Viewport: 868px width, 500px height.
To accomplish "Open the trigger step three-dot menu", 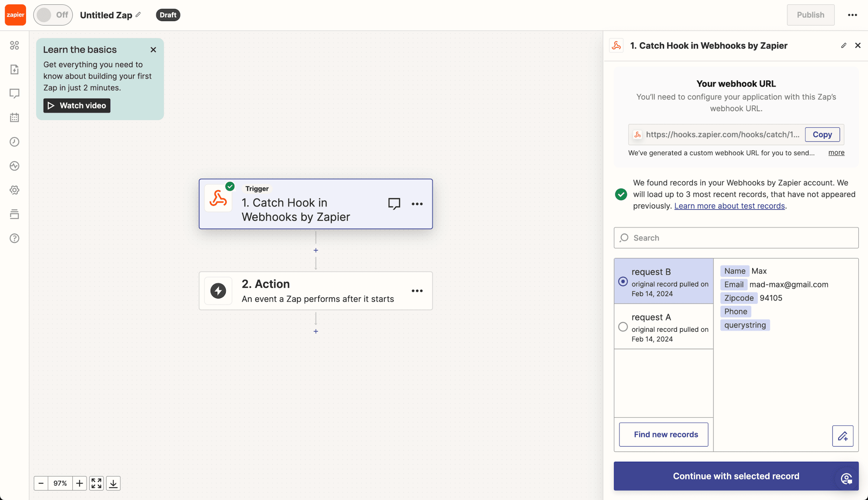I will [x=417, y=204].
